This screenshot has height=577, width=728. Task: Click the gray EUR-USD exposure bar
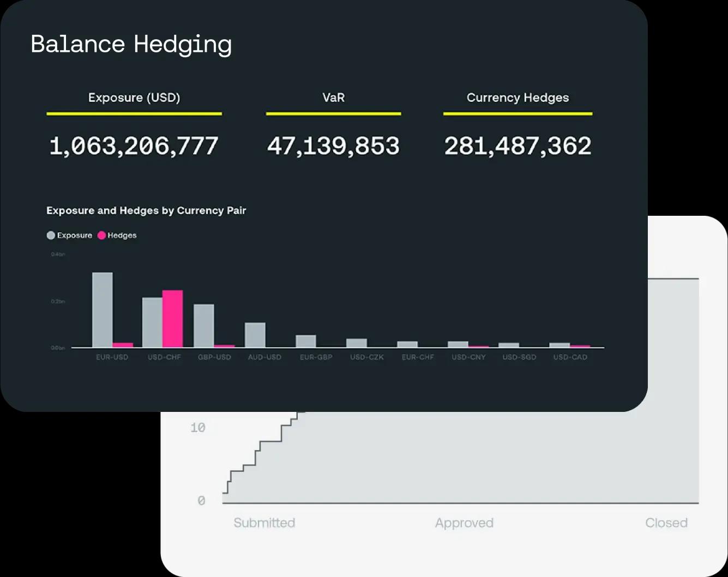coord(103,309)
